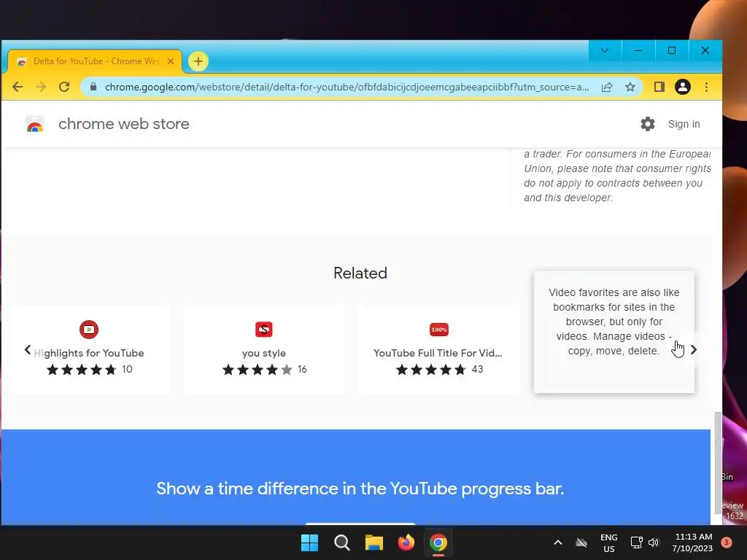Image resolution: width=747 pixels, height=560 pixels.
Task: Click the cloud sync tray icon
Action: tap(581, 542)
